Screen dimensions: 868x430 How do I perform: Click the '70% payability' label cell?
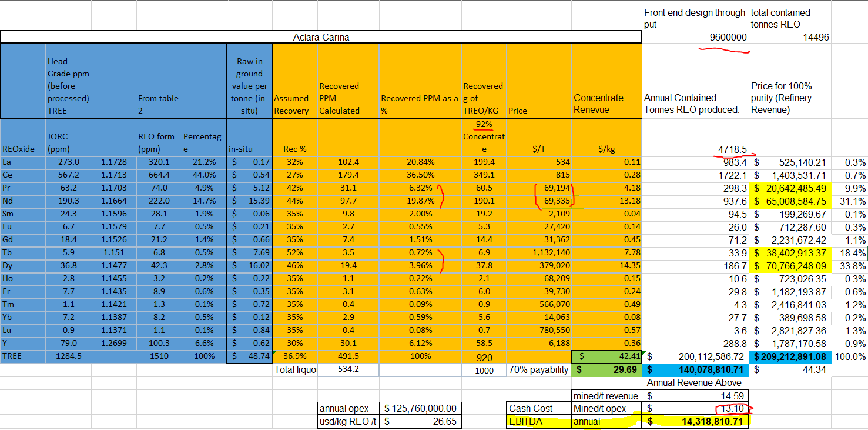[x=539, y=369]
